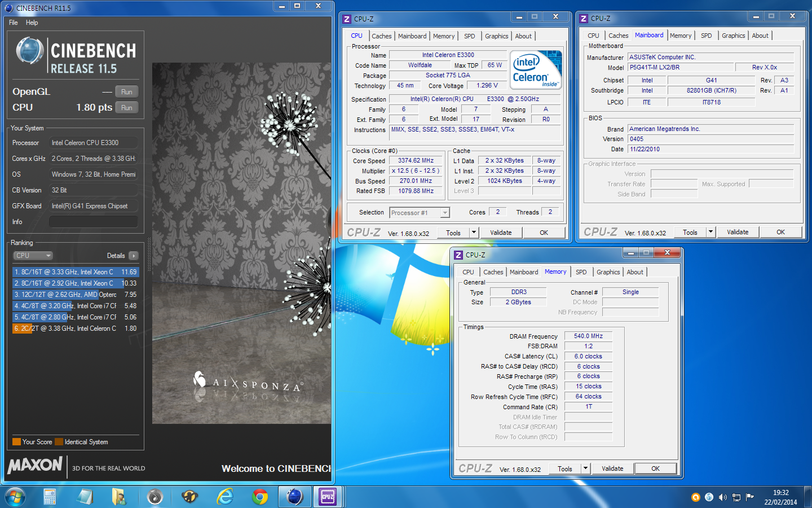Click the grey music-note taskbar icon
This screenshot has width=812, height=508.
click(155, 497)
